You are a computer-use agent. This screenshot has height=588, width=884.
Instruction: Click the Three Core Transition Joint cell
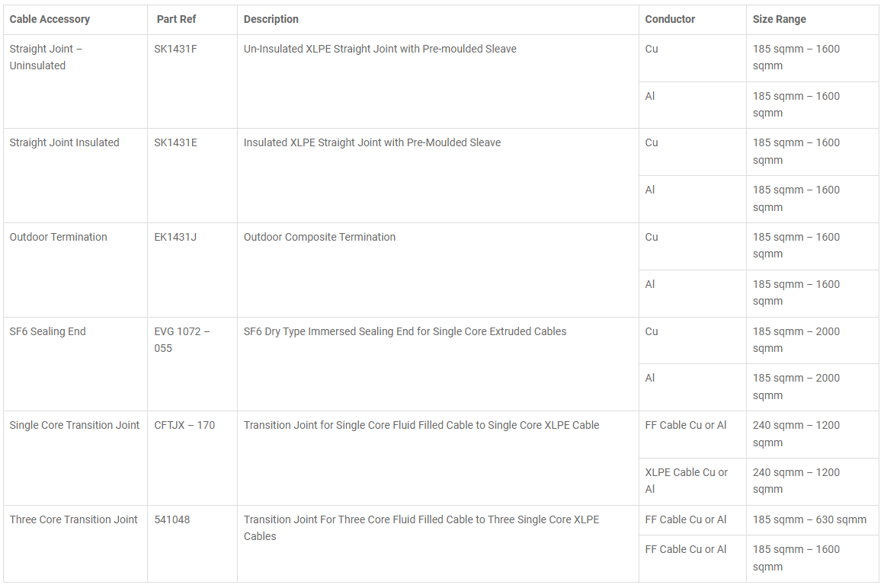(x=74, y=519)
